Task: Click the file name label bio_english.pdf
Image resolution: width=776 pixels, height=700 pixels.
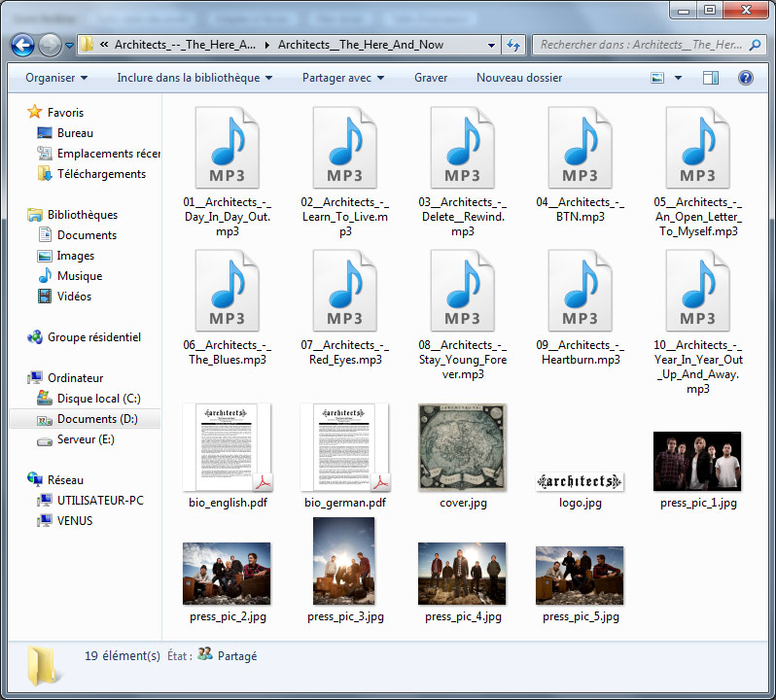Action: 228,503
